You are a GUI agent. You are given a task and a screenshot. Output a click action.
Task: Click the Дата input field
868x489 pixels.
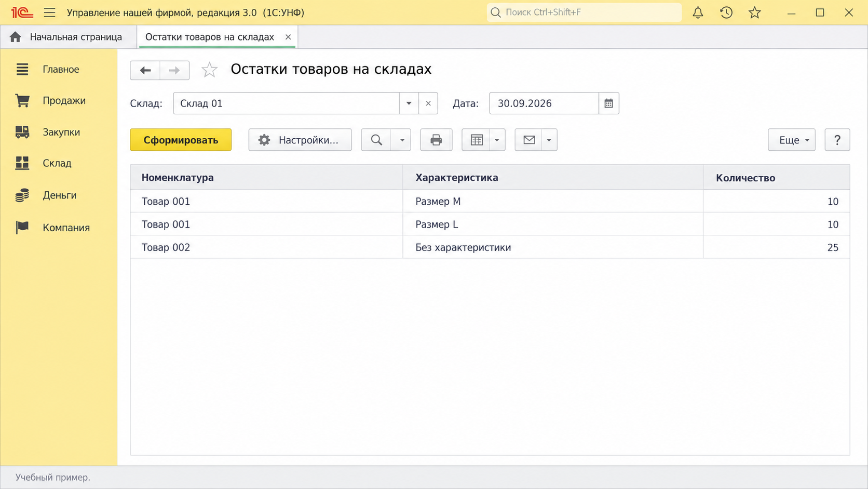[x=544, y=103]
